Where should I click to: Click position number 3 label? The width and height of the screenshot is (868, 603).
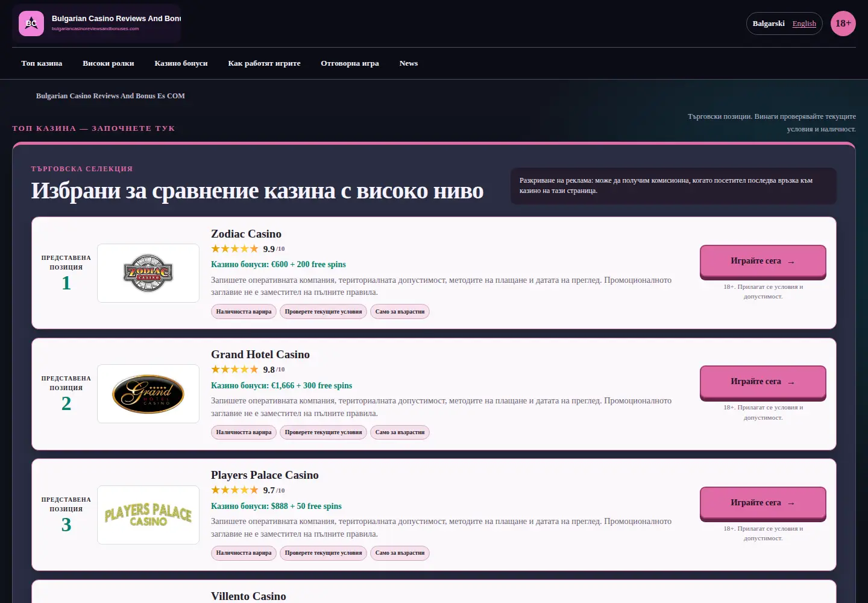[66, 525]
